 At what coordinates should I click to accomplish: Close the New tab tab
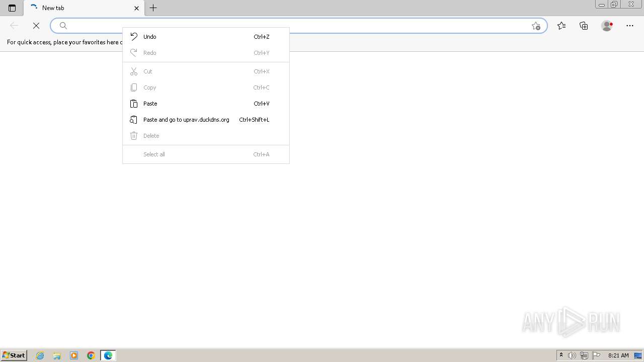(136, 8)
